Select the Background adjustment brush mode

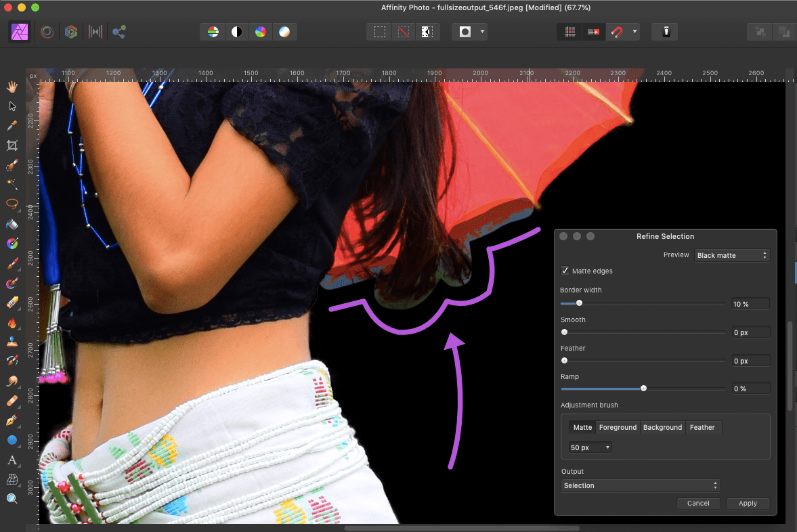coord(662,427)
